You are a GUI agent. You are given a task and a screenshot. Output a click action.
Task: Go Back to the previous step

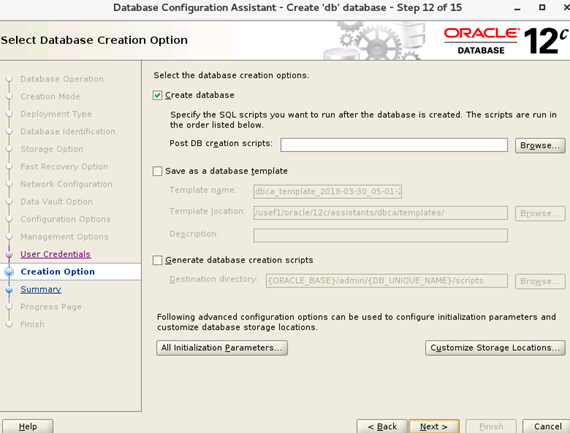click(x=382, y=426)
